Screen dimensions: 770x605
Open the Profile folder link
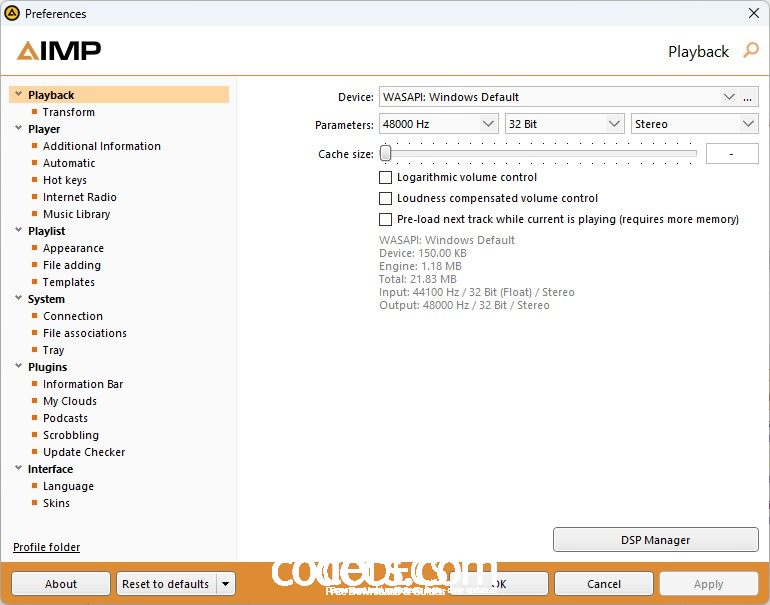(47, 547)
